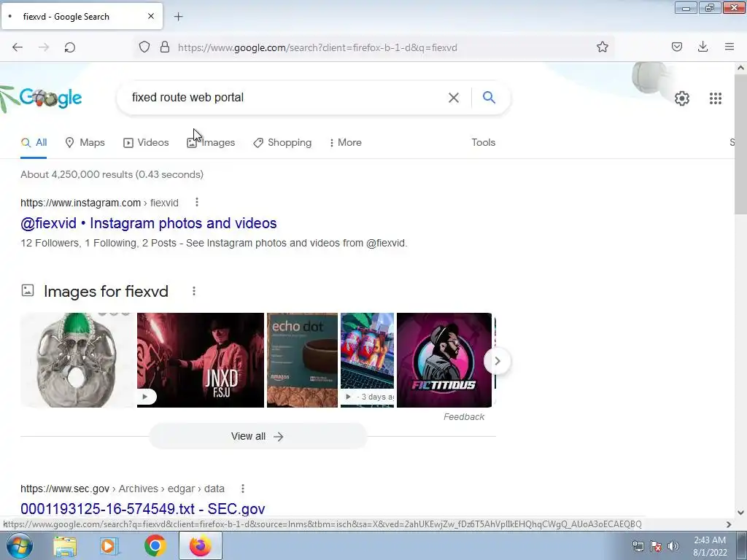Open the taskbar clock and date
This screenshot has height=560, width=747.
710,546
